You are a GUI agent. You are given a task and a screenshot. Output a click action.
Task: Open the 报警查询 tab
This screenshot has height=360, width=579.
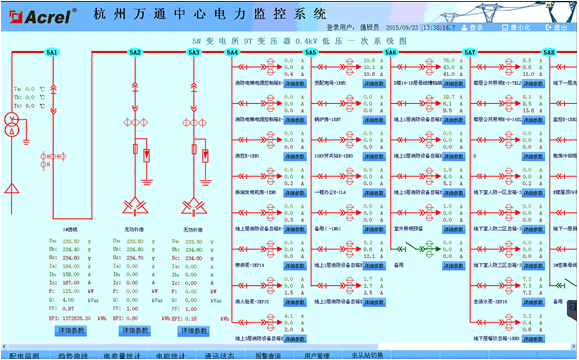[268, 356]
